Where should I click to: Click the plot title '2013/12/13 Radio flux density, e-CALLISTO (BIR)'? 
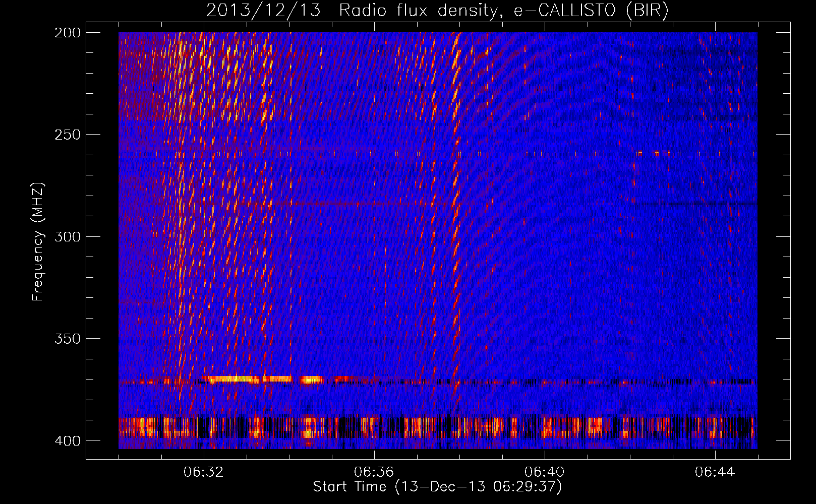pyautogui.click(x=437, y=10)
